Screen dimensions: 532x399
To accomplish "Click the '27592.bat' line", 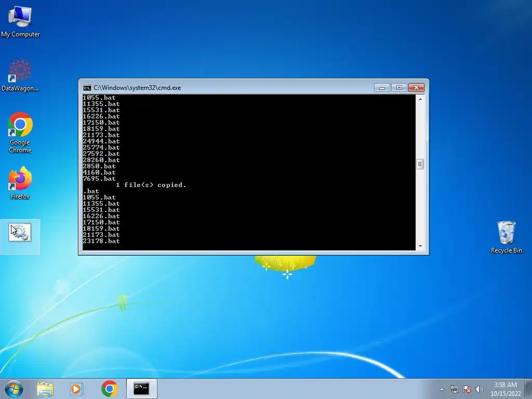I will (x=101, y=154).
